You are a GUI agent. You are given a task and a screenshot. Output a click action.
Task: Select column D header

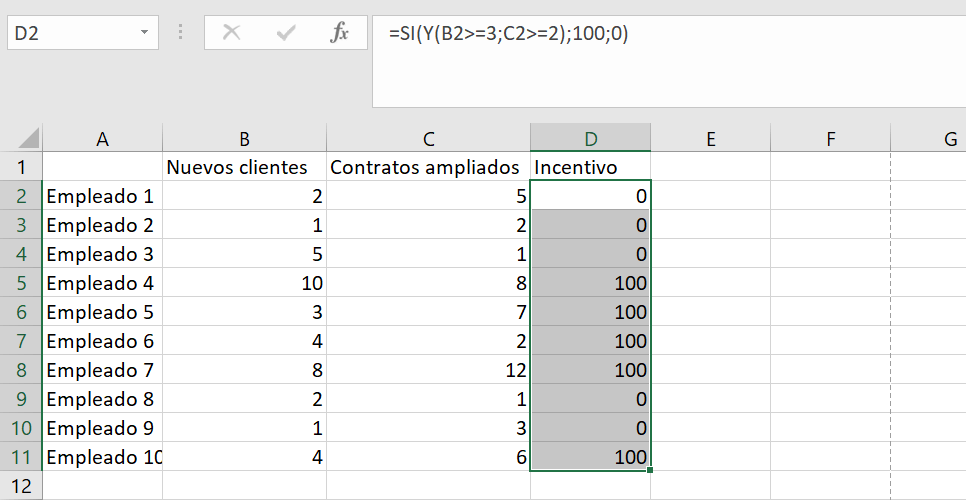coord(590,139)
